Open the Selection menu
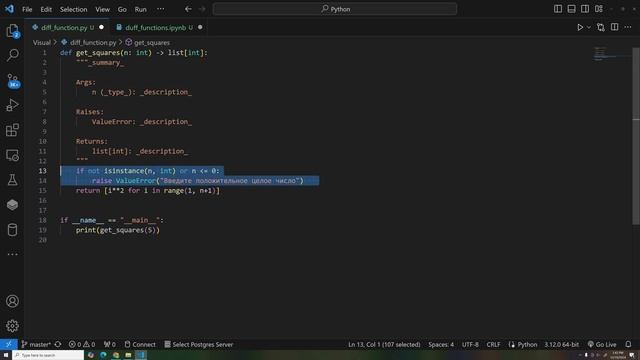The image size is (640, 360). pos(73,9)
